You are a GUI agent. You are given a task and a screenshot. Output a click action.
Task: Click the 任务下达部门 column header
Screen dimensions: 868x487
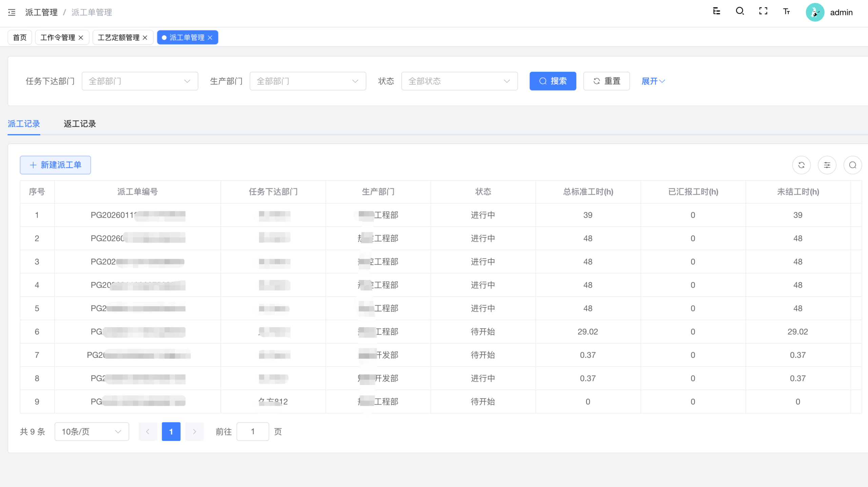273,192
